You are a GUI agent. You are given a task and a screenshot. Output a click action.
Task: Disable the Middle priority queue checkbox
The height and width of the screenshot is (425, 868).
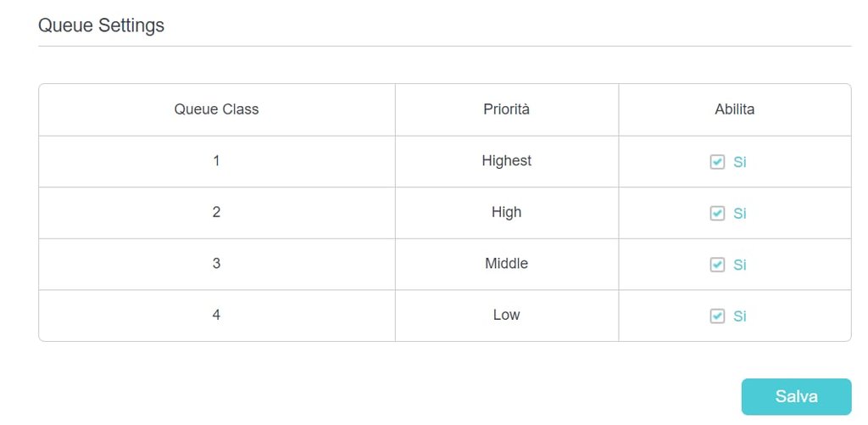click(717, 265)
